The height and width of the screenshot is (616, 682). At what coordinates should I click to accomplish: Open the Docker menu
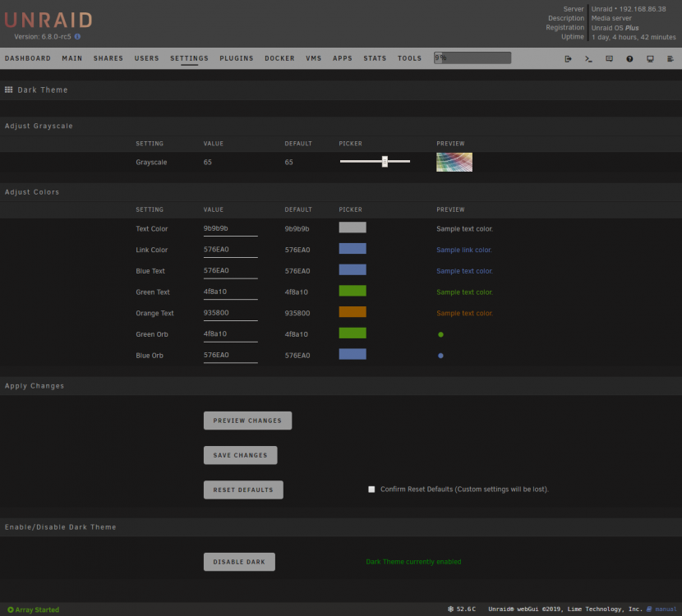(x=279, y=58)
